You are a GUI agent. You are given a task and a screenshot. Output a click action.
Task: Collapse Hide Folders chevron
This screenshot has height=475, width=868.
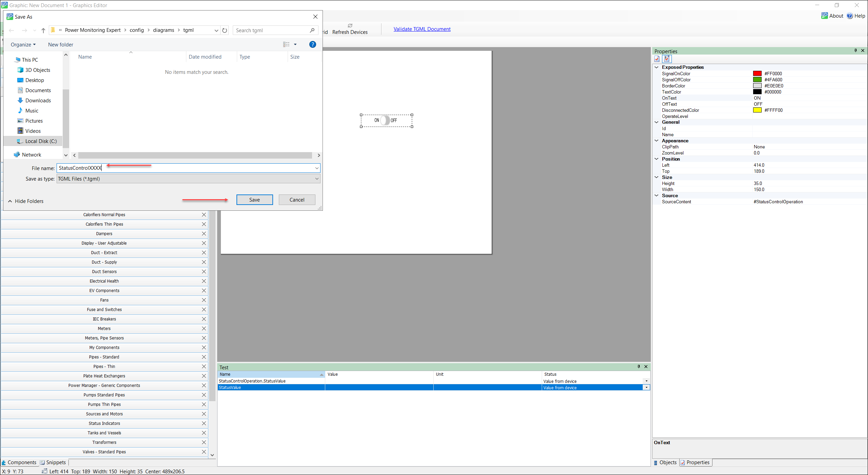click(x=10, y=201)
